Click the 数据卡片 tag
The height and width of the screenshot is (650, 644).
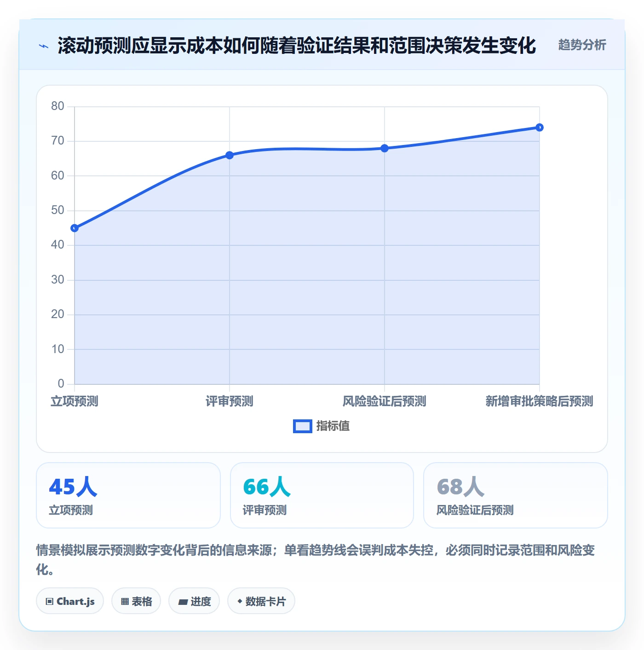click(261, 601)
